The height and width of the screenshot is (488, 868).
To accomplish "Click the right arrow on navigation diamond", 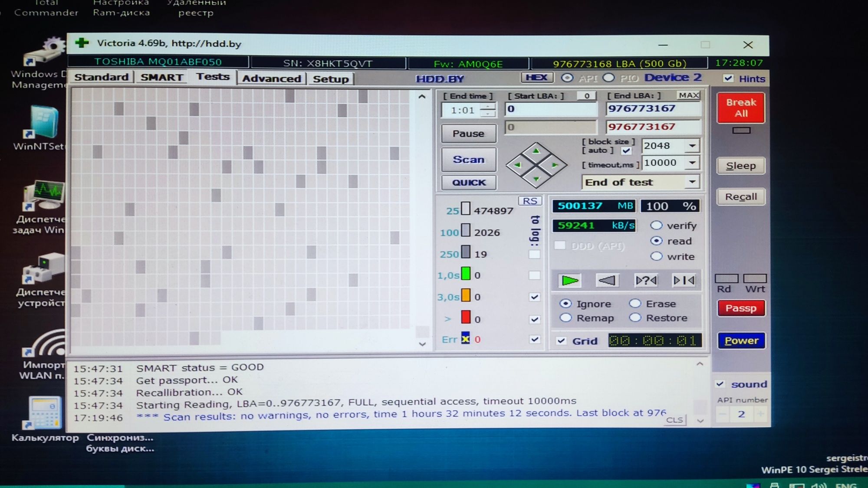I will coord(555,165).
